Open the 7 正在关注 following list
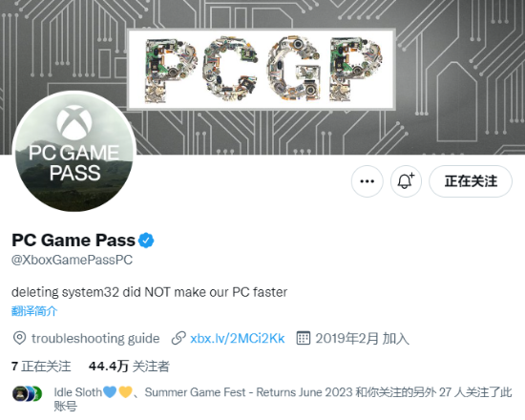The image size is (525, 420). point(41,367)
